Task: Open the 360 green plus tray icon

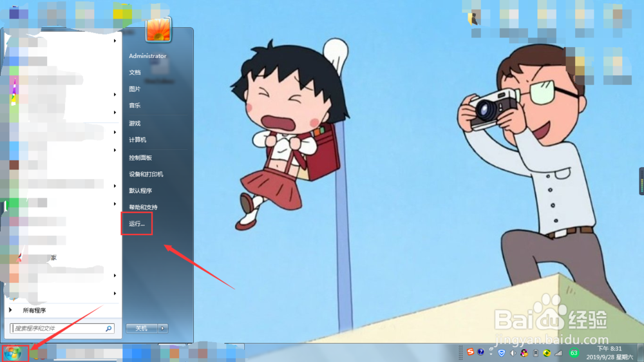Action: [x=547, y=353]
